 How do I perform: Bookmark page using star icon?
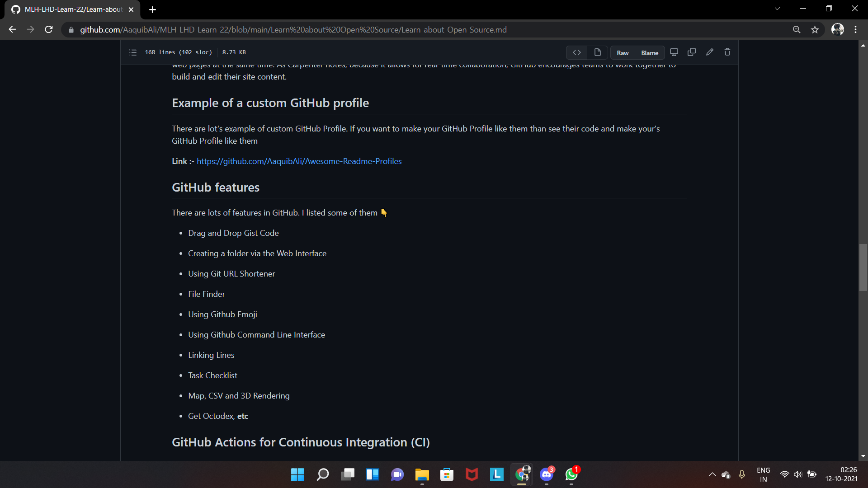(x=815, y=30)
